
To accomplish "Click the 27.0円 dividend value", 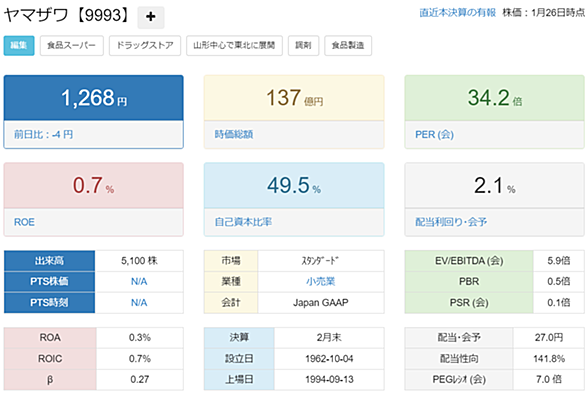I will [549, 338].
